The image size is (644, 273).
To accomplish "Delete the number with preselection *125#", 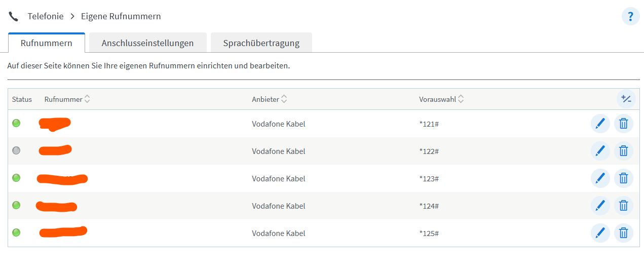I will coord(624,232).
